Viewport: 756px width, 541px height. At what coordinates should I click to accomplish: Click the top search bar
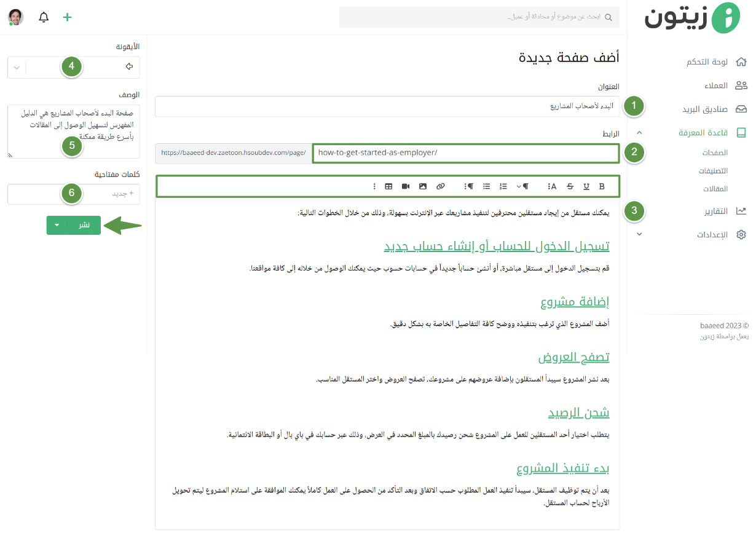tap(479, 17)
